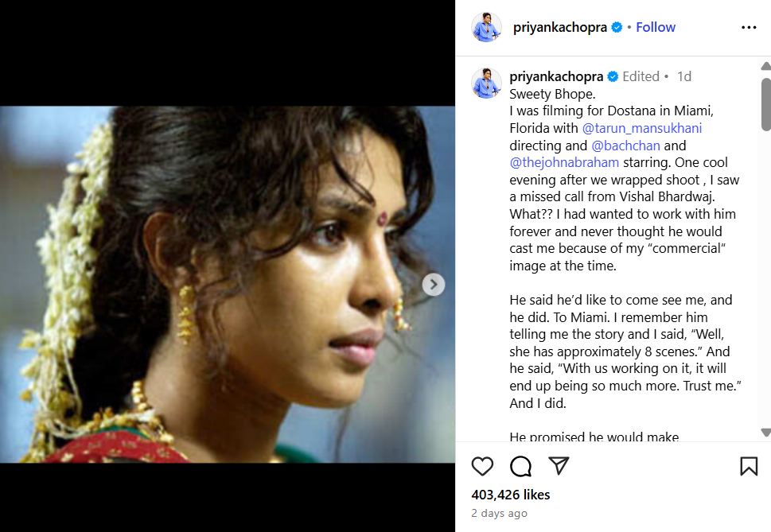Click the post photo of the woman
The width and height of the screenshot is (771, 532).
(228, 285)
